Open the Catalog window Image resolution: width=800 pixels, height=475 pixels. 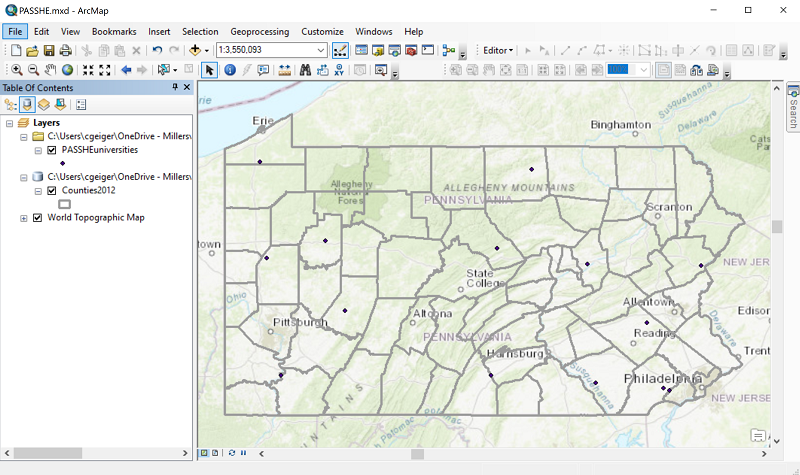point(378,51)
